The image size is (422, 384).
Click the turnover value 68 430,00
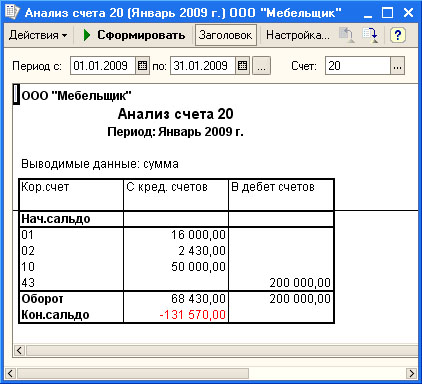pos(198,299)
